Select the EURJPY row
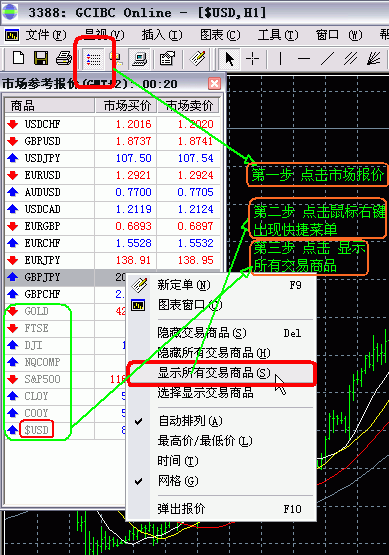The image size is (389, 555). [113, 260]
